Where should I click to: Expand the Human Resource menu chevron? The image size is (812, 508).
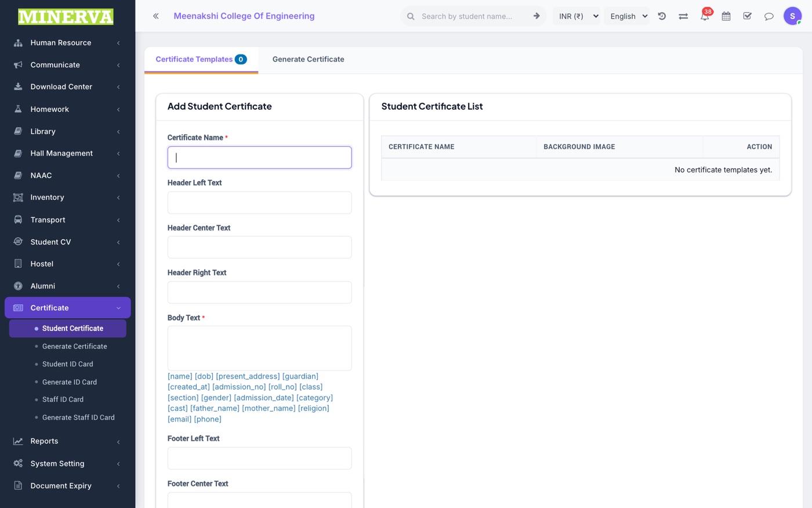tap(118, 43)
